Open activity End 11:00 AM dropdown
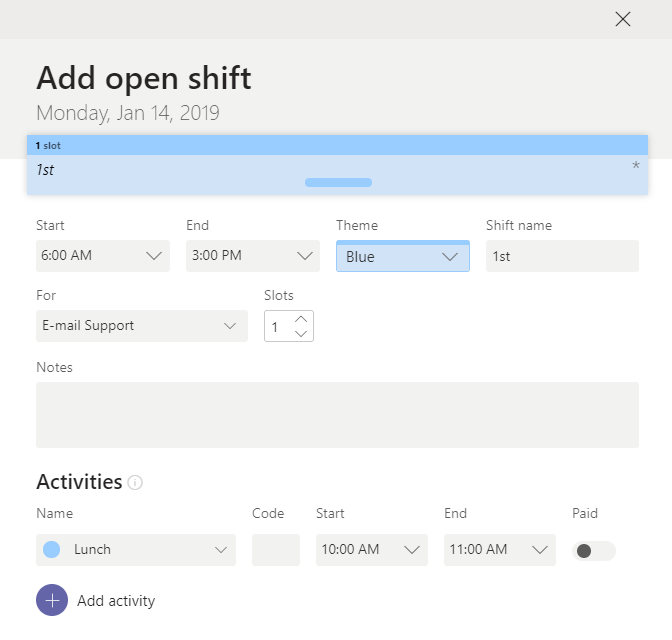 499,550
